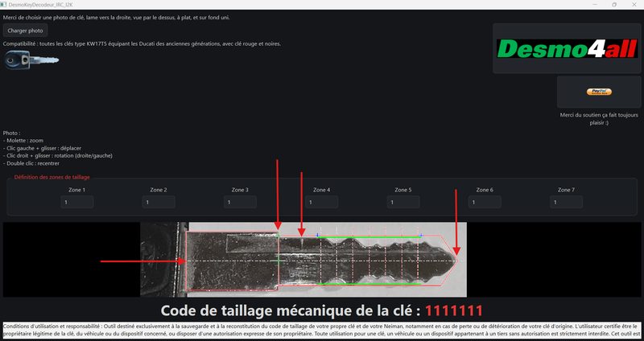Screen dimensions: 644x341
Task: Click the key photo in the viewer
Action: 303,259
